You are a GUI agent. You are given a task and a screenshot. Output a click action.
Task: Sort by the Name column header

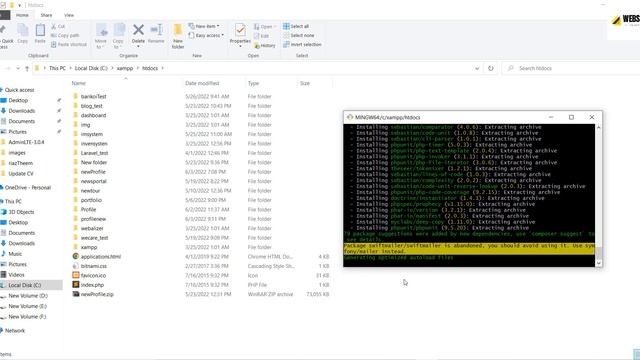[79, 83]
